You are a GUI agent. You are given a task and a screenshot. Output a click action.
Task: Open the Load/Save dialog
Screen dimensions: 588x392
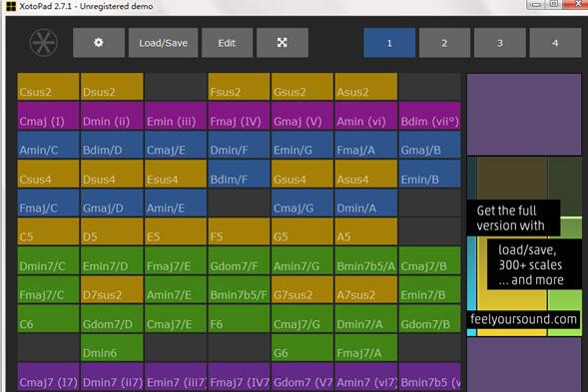coord(163,43)
